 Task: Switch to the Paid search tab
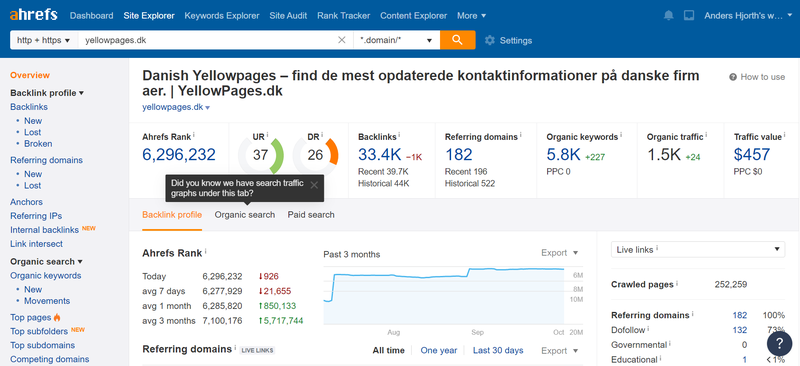(x=311, y=215)
